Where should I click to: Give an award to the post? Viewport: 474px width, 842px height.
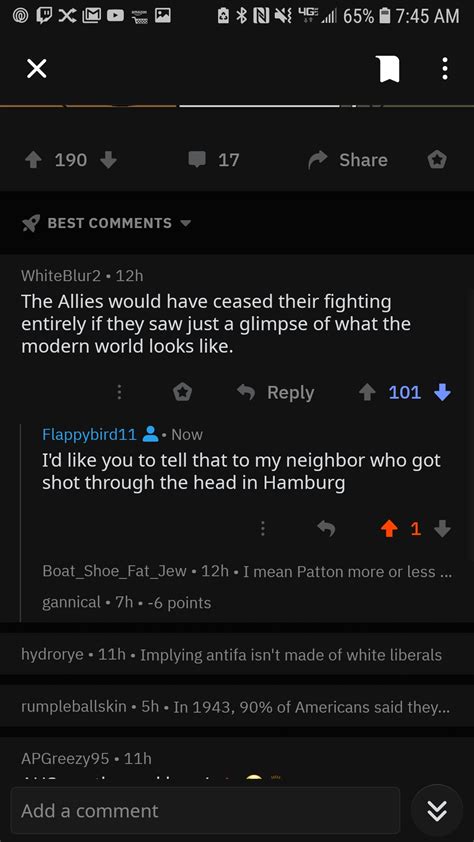(x=436, y=159)
